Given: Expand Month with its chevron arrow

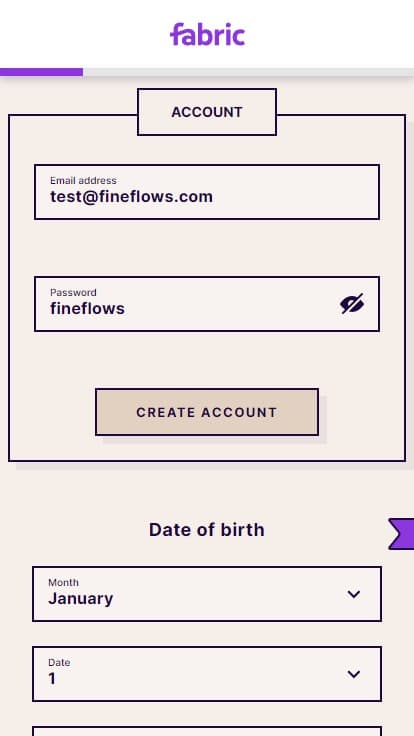Looking at the screenshot, I should (353, 594).
